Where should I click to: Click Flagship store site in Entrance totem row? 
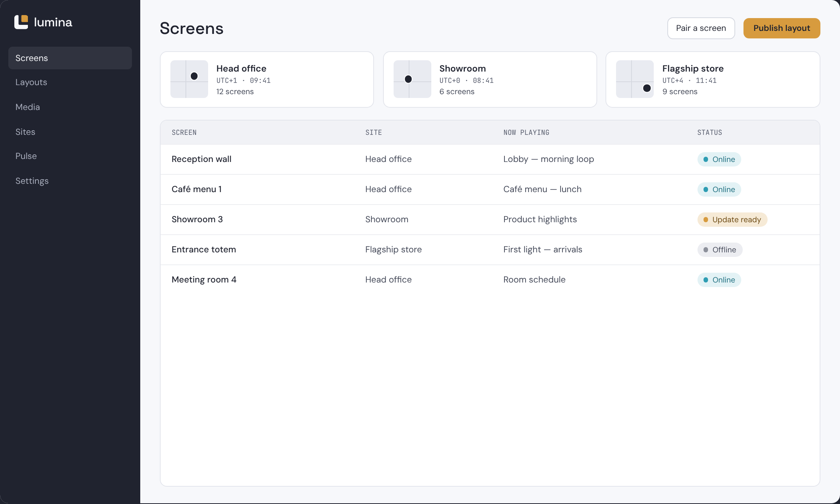pyautogui.click(x=393, y=249)
